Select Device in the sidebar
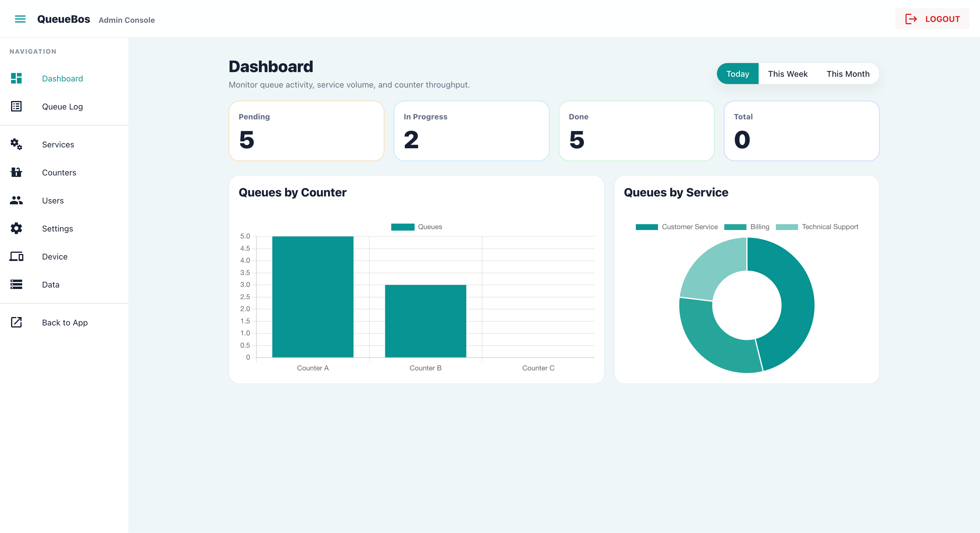This screenshot has width=980, height=533. (64, 257)
